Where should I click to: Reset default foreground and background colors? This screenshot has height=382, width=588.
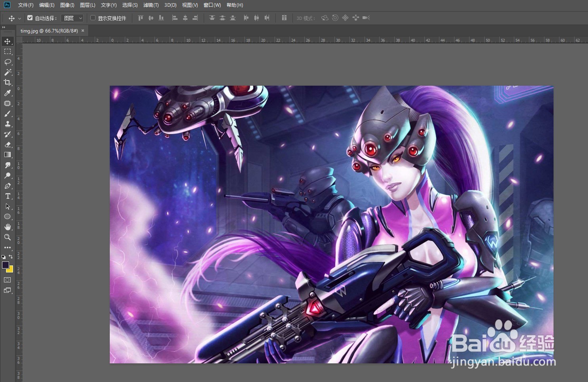click(x=4, y=257)
